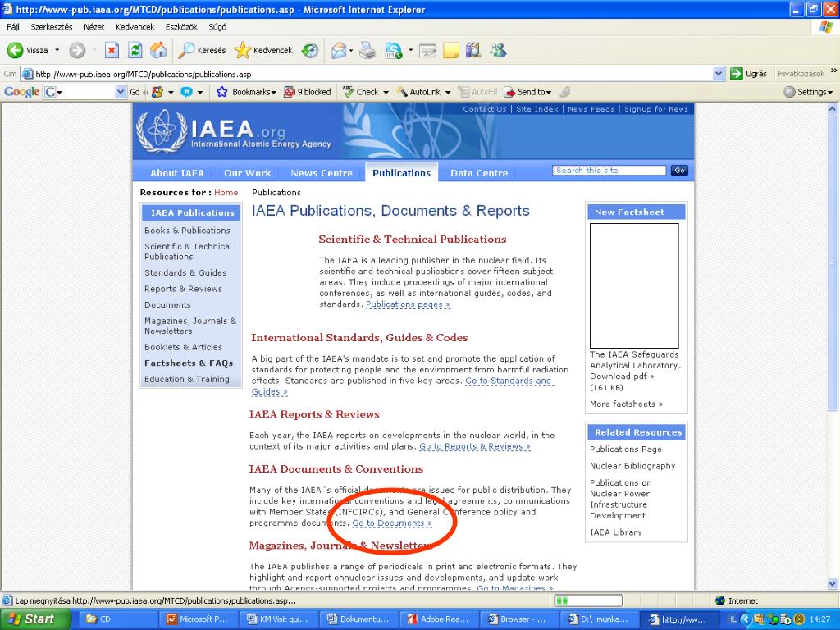Open the CD folder taskbar button

pyautogui.click(x=118, y=619)
